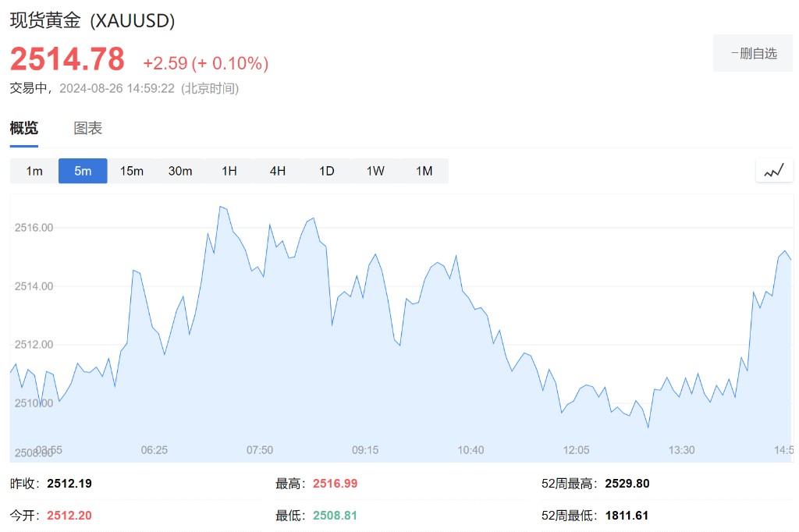Image resolution: width=799 pixels, height=532 pixels.
Task: Choose the 30m chart interval
Action: (180, 171)
